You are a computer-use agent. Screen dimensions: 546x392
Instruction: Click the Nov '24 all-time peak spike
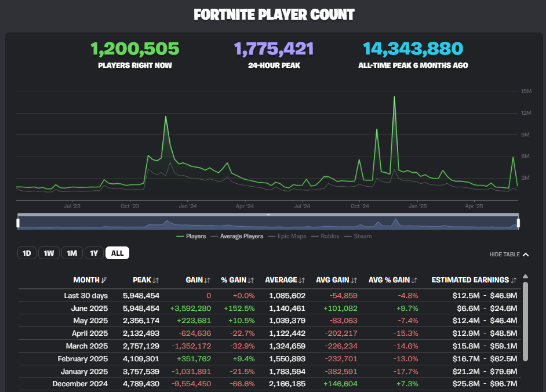(394, 97)
